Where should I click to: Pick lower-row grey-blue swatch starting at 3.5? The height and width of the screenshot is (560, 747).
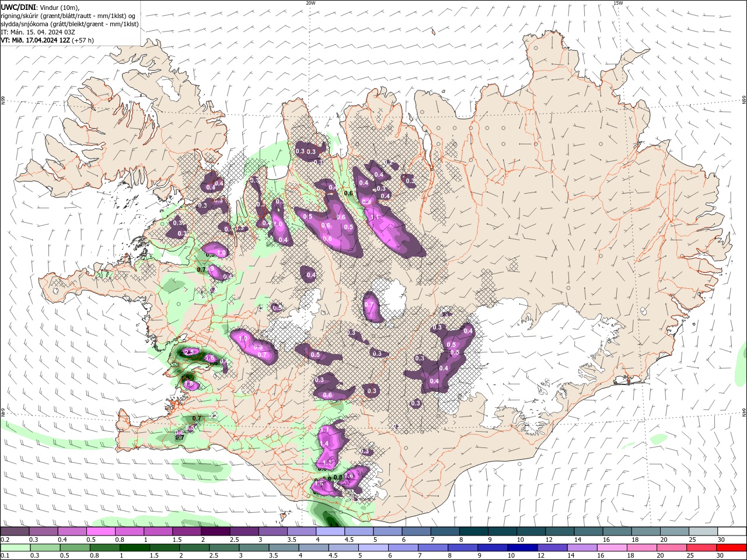pyautogui.click(x=284, y=548)
